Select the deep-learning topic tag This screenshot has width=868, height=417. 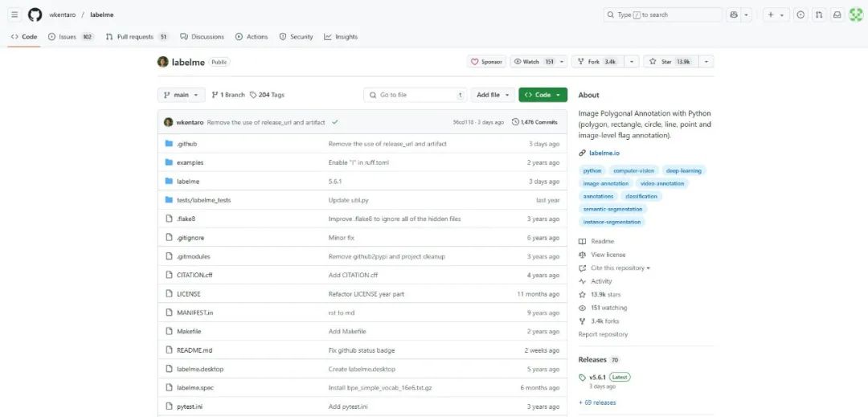(x=684, y=171)
